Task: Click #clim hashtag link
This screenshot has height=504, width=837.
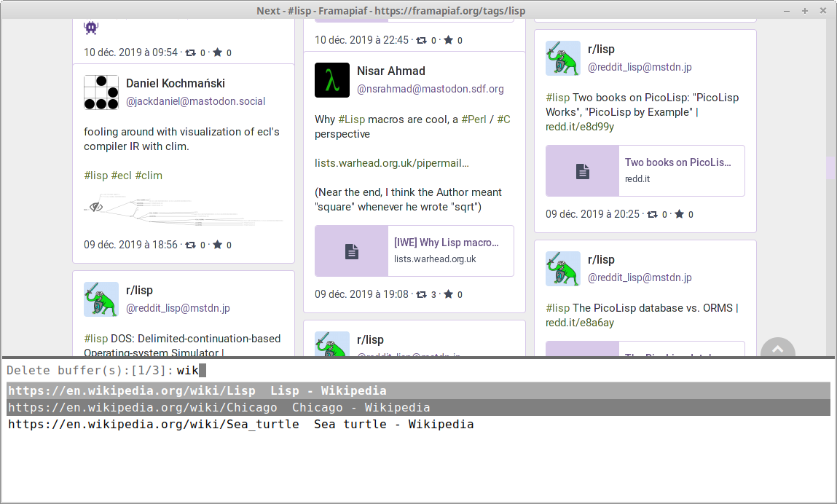Action: point(149,176)
